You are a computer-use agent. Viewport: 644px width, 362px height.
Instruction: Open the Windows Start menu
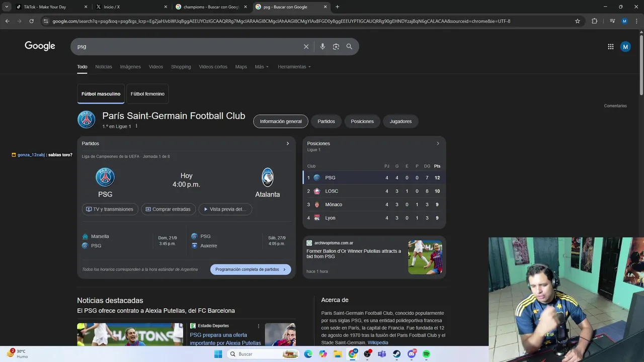point(218,354)
